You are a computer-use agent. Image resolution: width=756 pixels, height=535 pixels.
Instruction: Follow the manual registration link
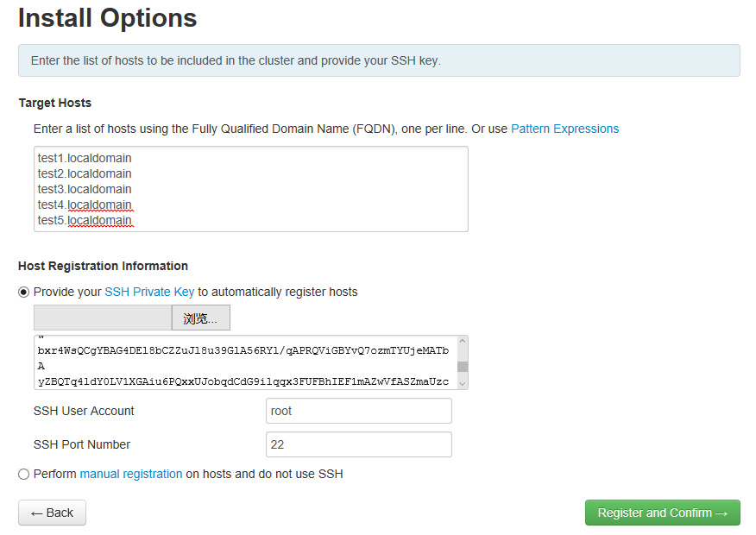[x=131, y=474]
